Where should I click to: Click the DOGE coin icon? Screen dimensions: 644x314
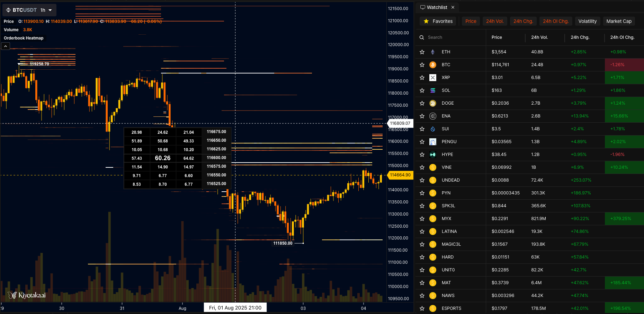coord(432,103)
